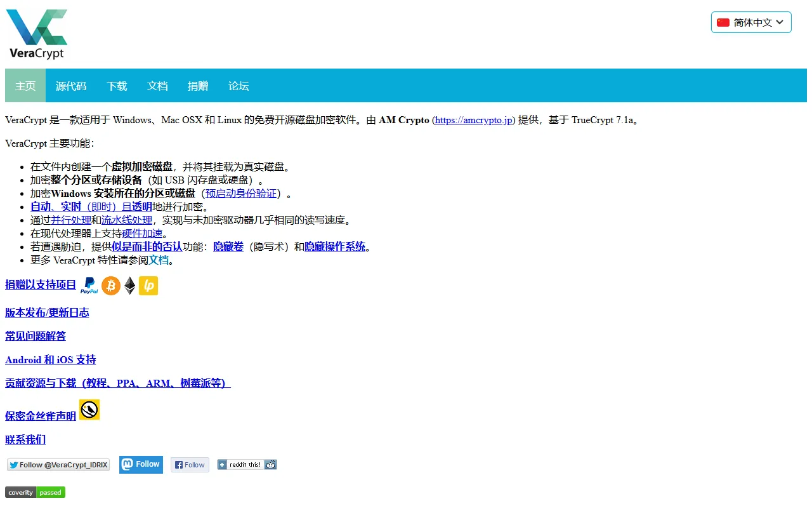Image resolution: width=812 pixels, height=508 pixels.
Task: Open the 保密金丝雀声明 link
Action: (x=41, y=417)
